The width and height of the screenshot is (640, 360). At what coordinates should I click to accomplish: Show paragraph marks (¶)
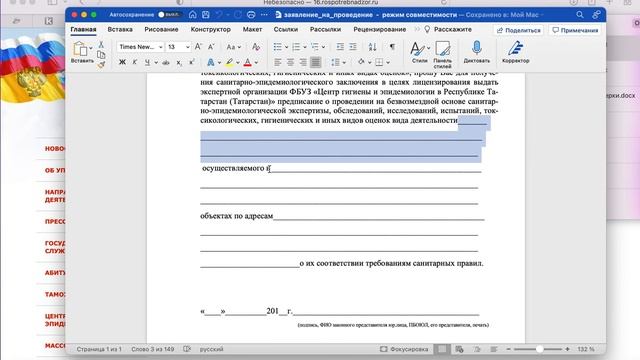(x=392, y=47)
